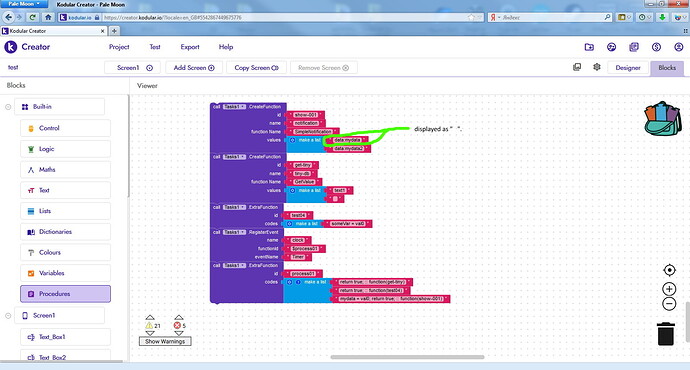
Task: Open the Logic blocks category
Action: click(65, 149)
